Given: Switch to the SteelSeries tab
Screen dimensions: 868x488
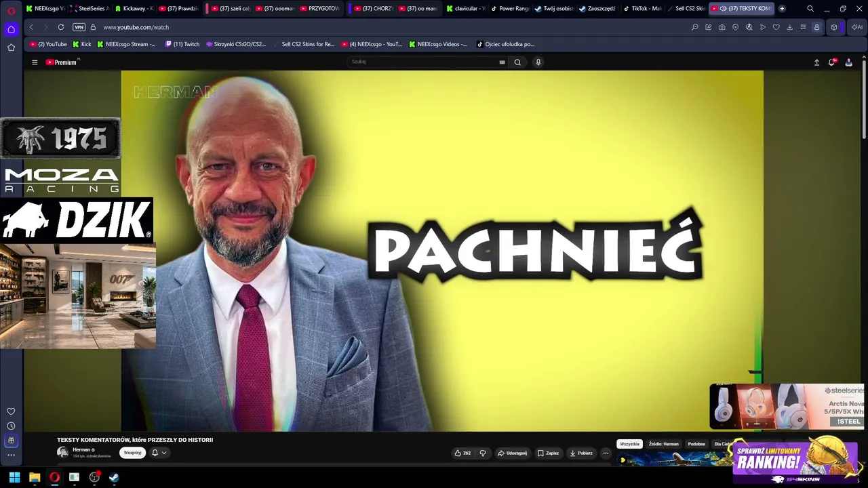Looking at the screenshot, I should point(90,9).
